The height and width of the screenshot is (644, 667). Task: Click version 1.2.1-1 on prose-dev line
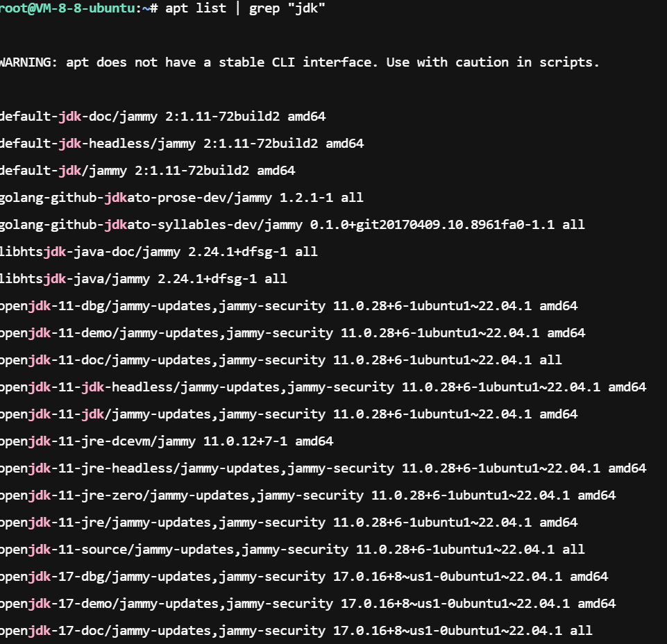[306, 198]
